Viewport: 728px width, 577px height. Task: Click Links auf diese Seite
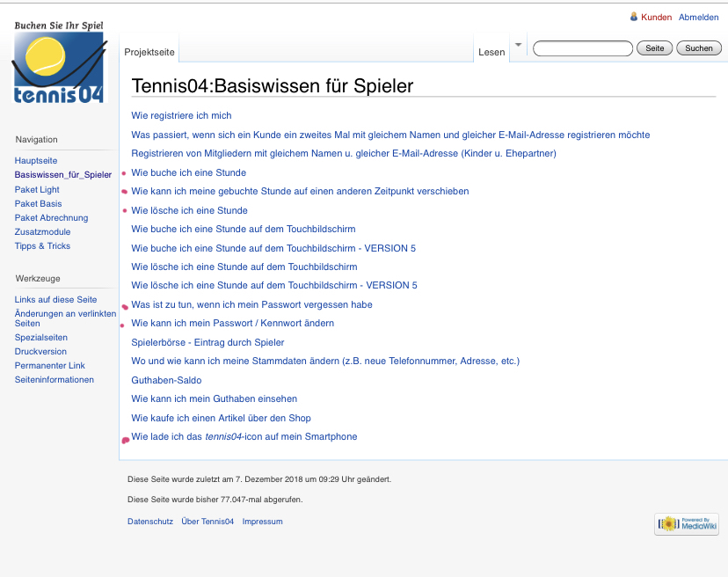[55, 300]
